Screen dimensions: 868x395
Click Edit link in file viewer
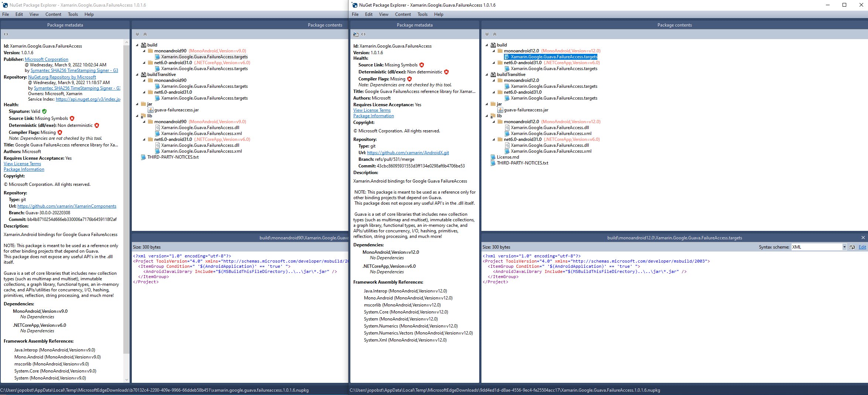point(862,247)
